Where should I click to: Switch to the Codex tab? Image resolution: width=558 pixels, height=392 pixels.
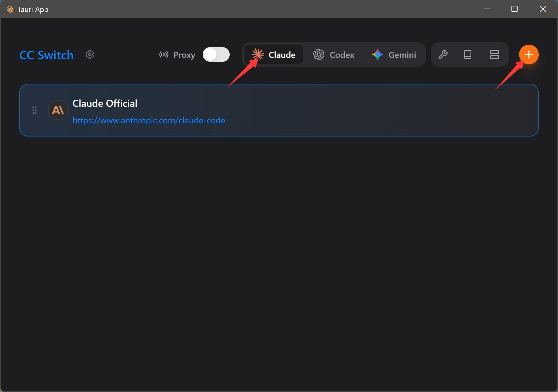pos(334,55)
